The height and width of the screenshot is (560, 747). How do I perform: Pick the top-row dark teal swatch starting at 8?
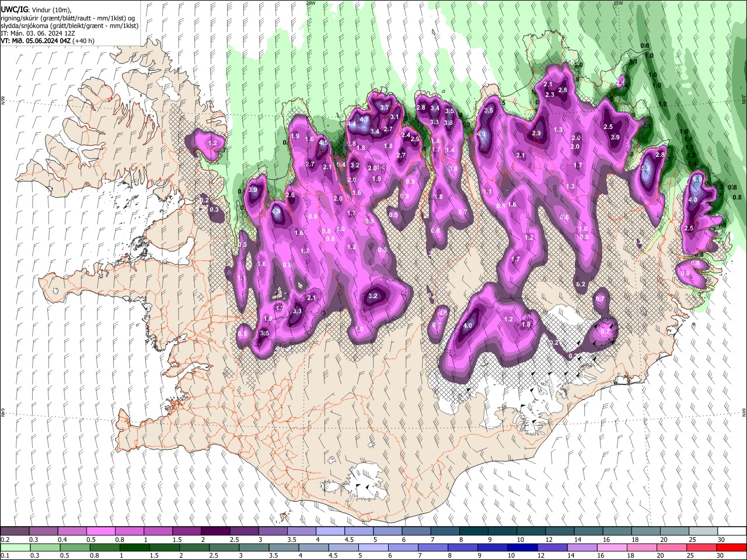coord(473,531)
